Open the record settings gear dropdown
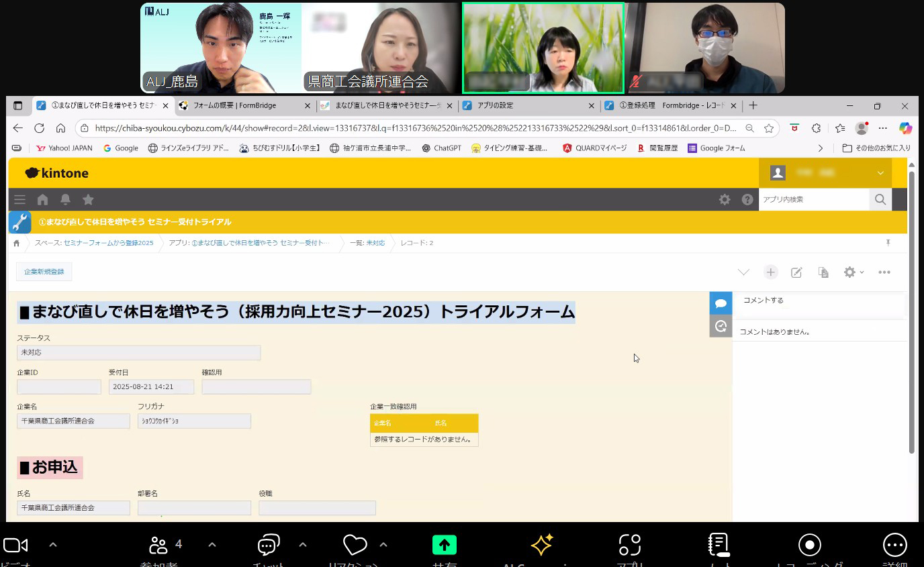This screenshot has width=924, height=567. point(853,272)
